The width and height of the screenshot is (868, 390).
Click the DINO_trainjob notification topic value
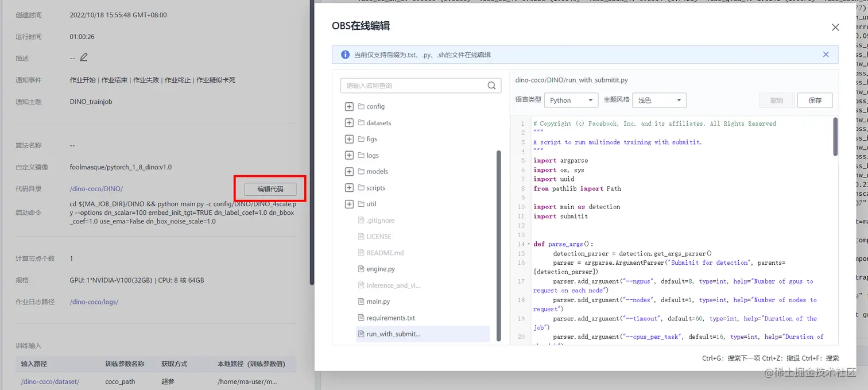coord(91,102)
